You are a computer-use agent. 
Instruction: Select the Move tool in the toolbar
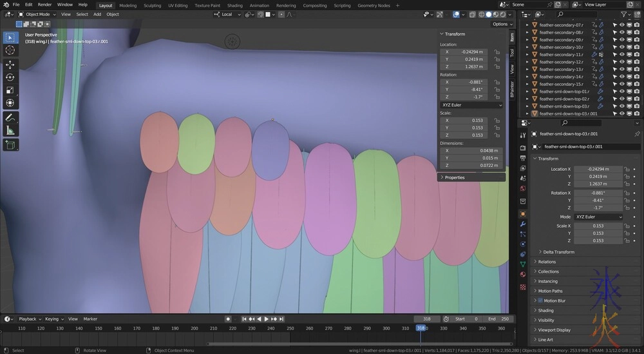[10, 64]
